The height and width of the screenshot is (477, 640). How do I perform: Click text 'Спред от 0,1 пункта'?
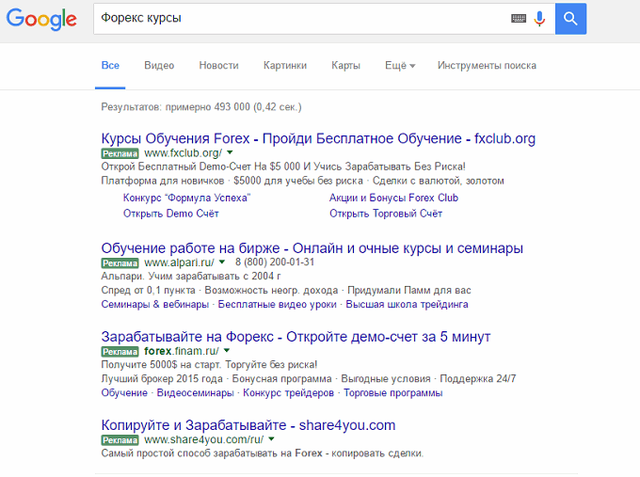pos(148,291)
